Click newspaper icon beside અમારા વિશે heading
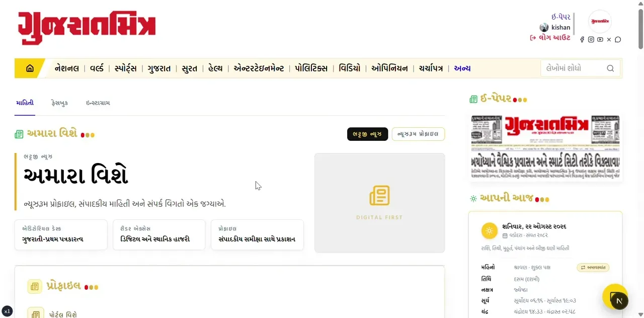The width and height of the screenshot is (644, 318). [19, 134]
